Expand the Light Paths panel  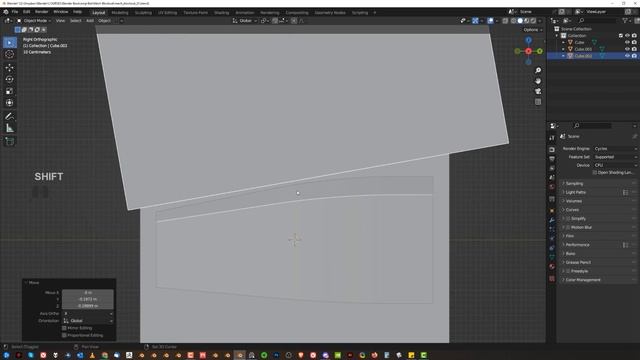click(x=576, y=192)
